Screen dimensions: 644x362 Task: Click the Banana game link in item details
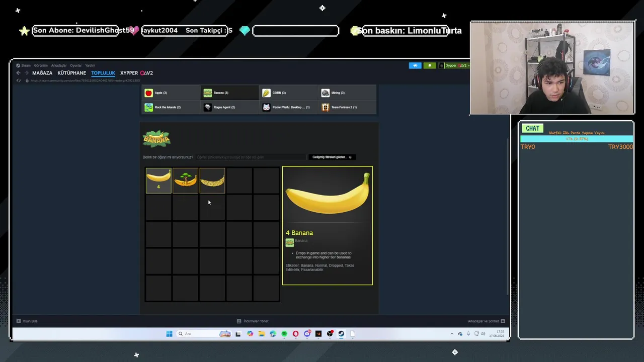(301, 241)
